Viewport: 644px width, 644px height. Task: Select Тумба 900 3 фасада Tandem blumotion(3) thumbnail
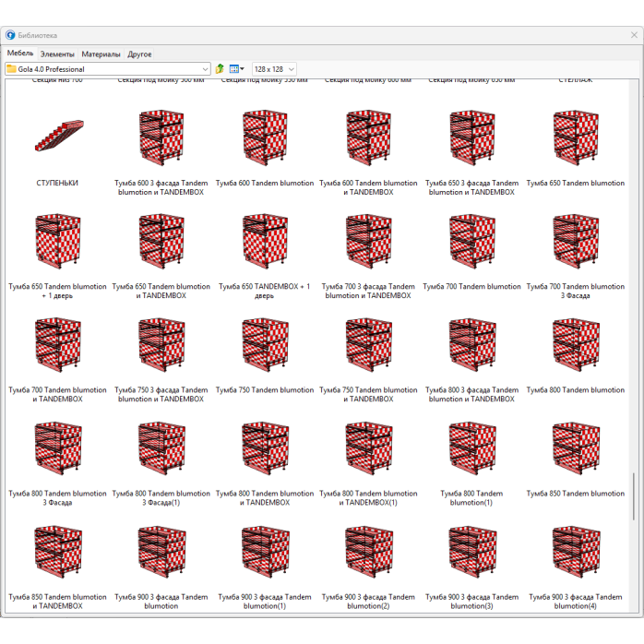pyautogui.click(x=471, y=552)
